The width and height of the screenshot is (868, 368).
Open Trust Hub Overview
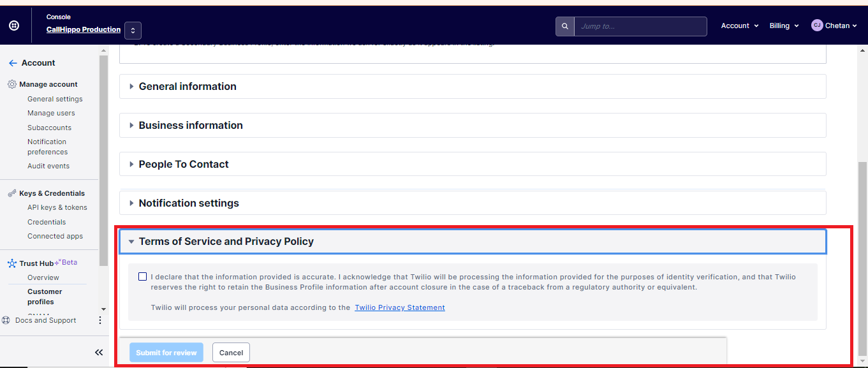(43, 277)
